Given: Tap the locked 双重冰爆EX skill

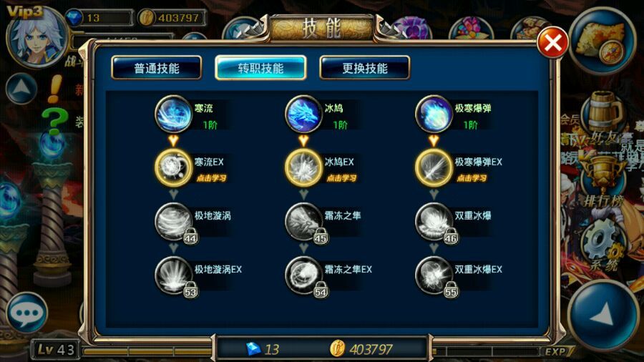Looking at the screenshot, I should (434, 275).
